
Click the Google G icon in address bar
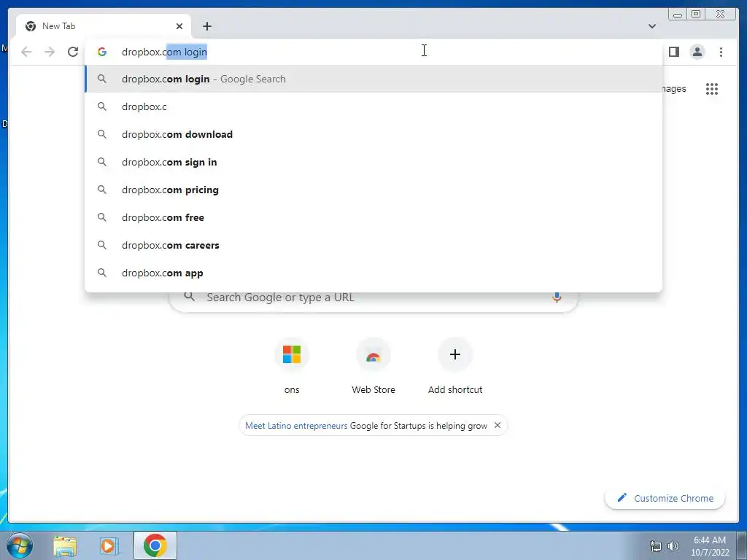(102, 52)
